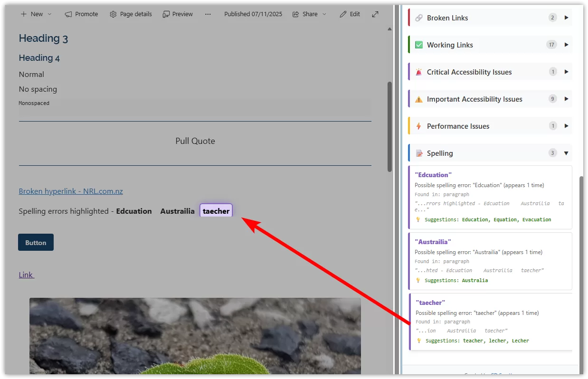The image size is (588, 379).
Task: Click the Broken Links chain icon
Action: (x=418, y=18)
